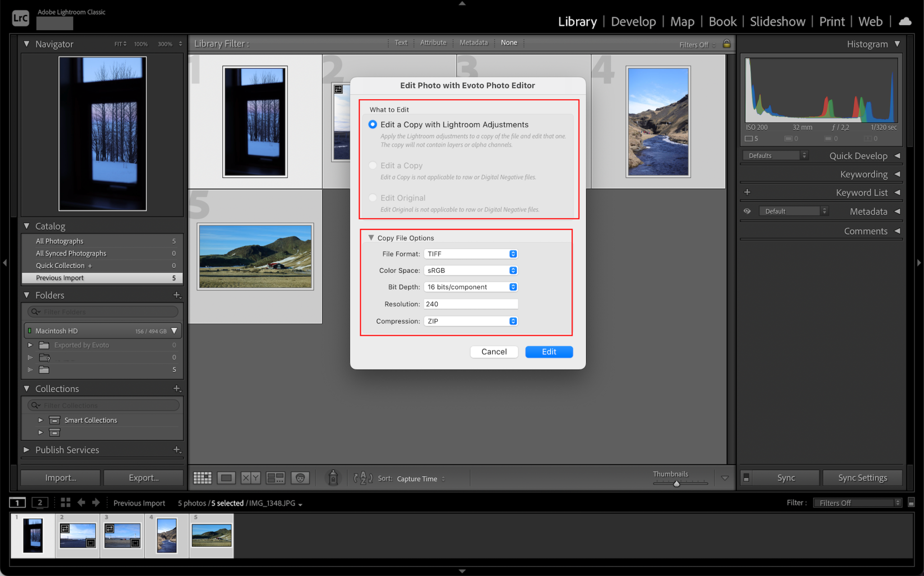This screenshot has width=924, height=576.
Task: Expand the Smart Collections set
Action: [x=41, y=420]
